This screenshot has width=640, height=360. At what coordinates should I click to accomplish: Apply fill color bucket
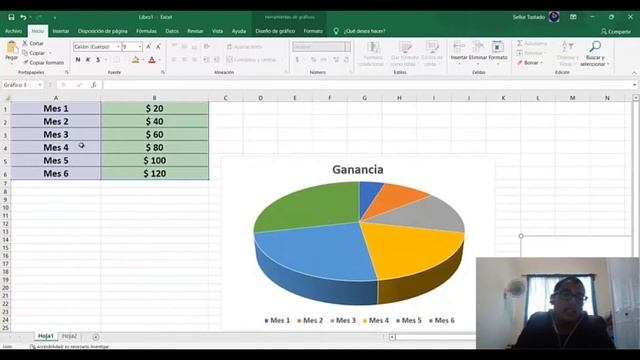tap(136, 60)
